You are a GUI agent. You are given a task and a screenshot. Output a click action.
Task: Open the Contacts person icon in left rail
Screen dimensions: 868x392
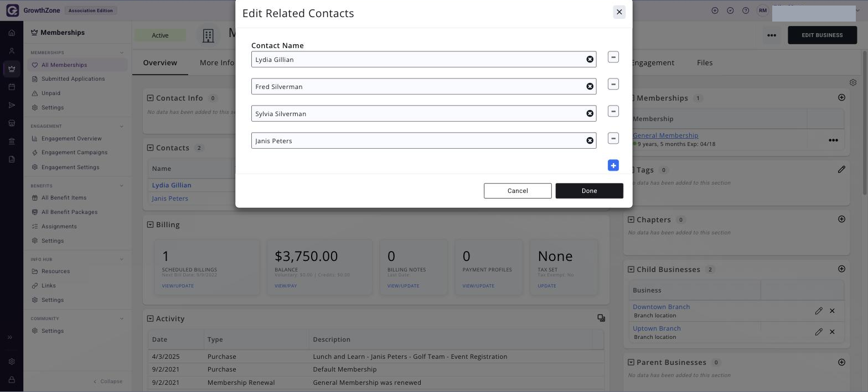[x=12, y=51]
